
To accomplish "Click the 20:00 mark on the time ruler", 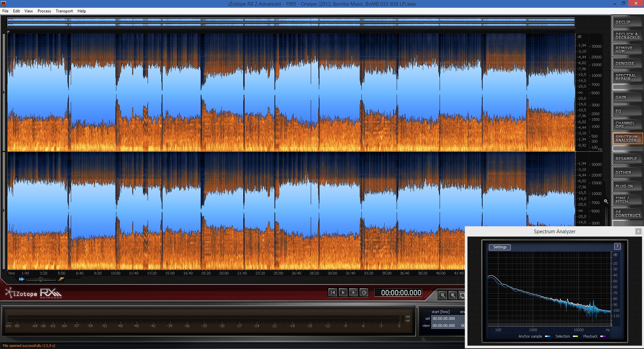I will pyautogui.click(x=224, y=273).
